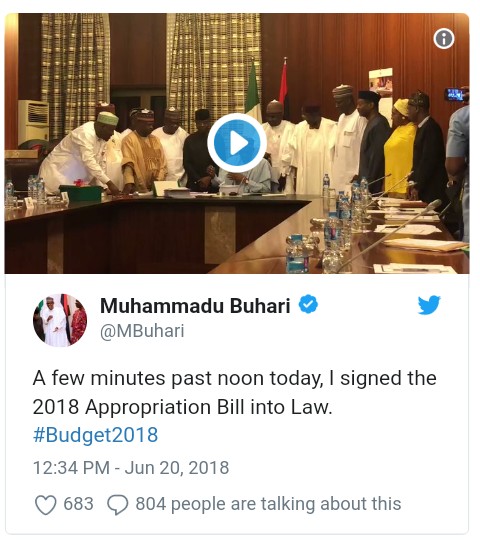Open "804 people are talking about this"
The image size is (480, 542).
pos(269,504)
